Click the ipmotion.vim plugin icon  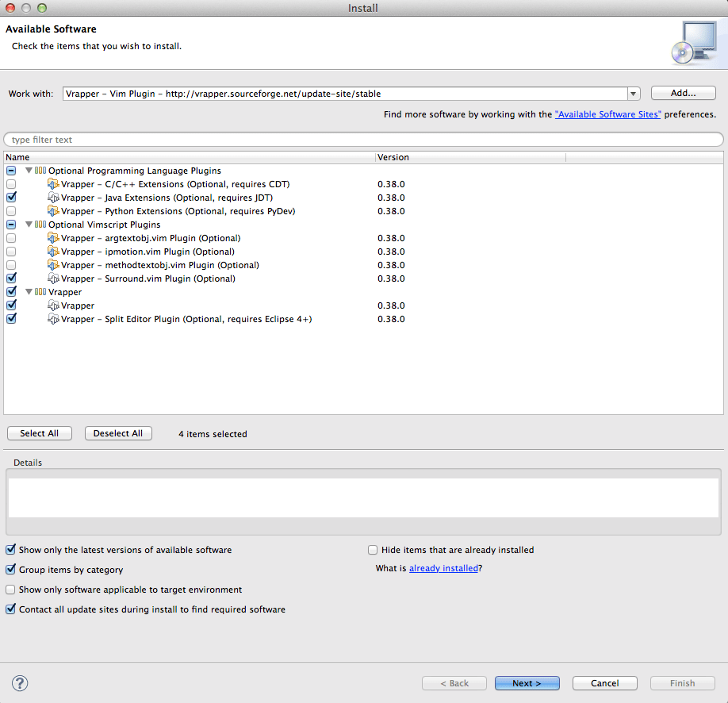pos(53,252)
